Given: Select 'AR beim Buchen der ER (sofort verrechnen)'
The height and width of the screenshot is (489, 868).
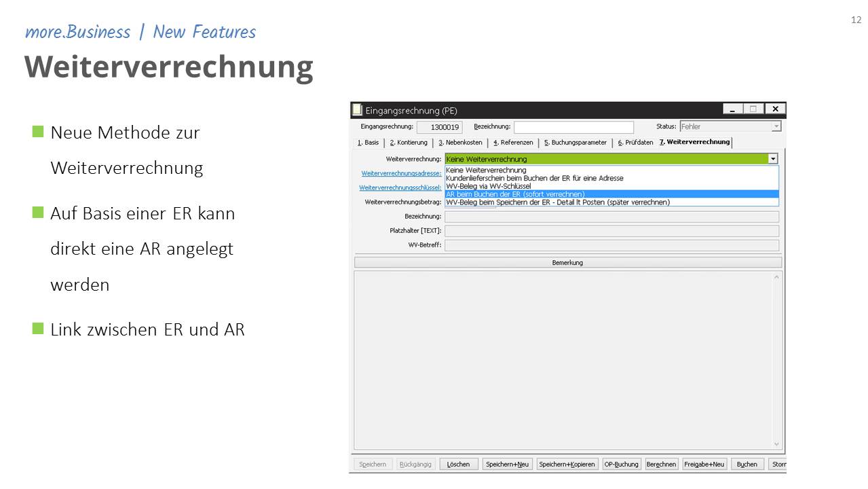Looking at the screenshot, I should (611, 194).
